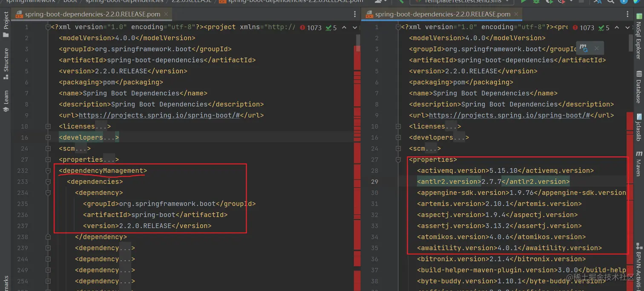Collapse the dependencies block at line 233

pyautogui.click(x=48, y=182)
